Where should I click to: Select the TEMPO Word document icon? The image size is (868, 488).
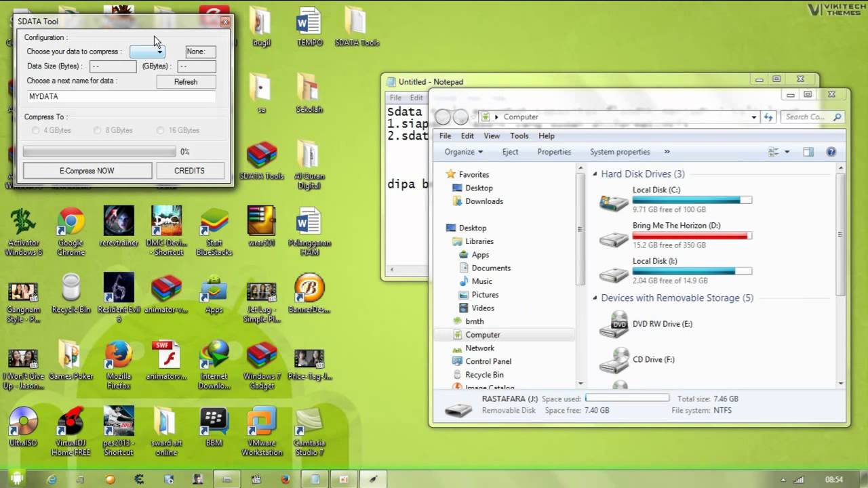coord(309,26)
